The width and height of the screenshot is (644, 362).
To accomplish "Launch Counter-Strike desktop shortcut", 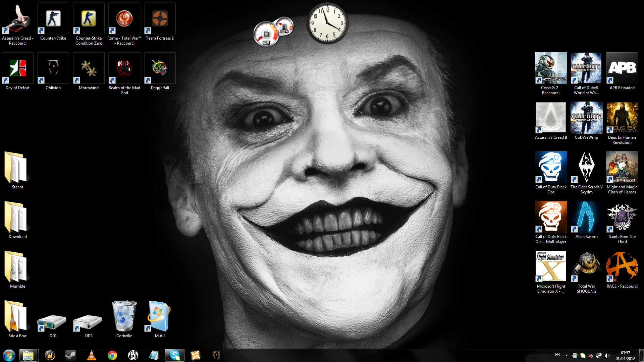I will click(x=53, y=22).
